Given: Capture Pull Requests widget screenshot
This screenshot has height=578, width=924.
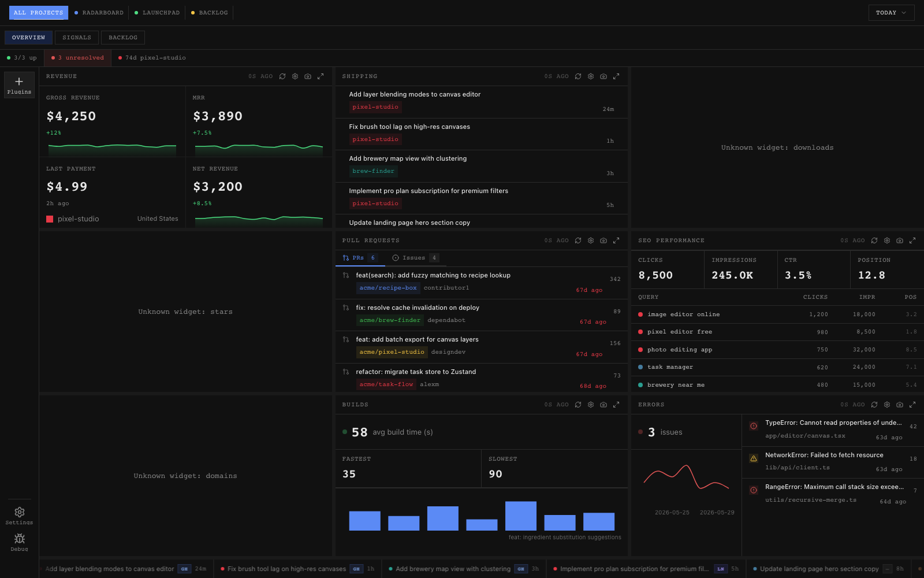Looking at the screenshot, I should 603,240.
